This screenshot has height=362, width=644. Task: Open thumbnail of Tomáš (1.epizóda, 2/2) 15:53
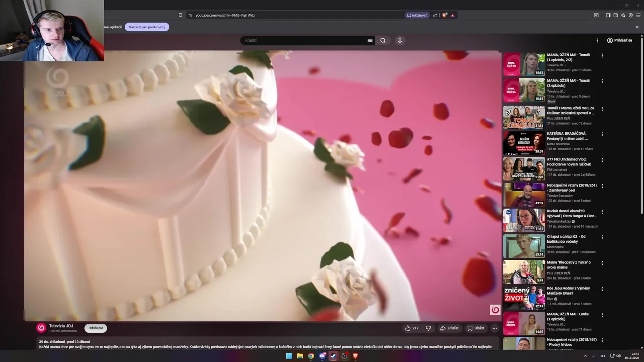click(524, 64)
